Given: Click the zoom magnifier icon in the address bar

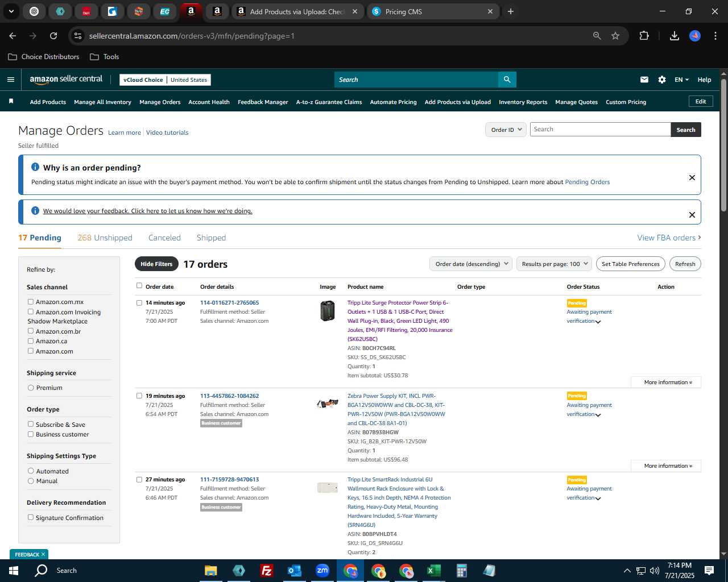Looking at the screenshot, I should [597, 36].
